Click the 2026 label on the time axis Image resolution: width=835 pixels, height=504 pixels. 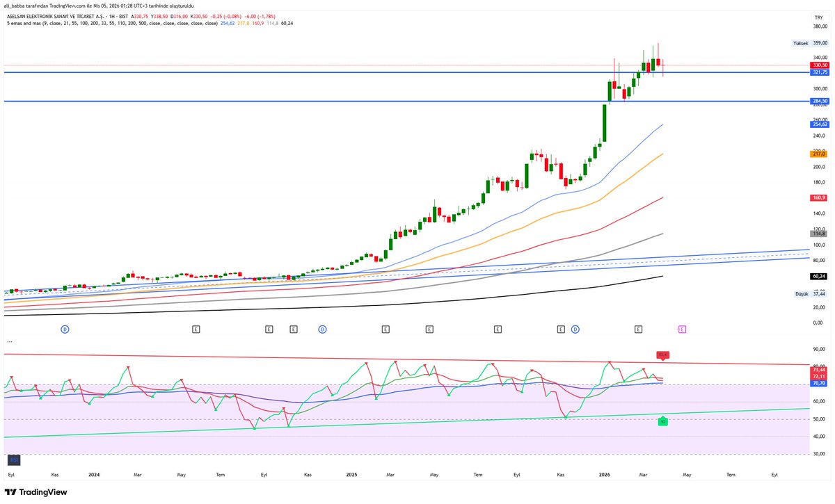click(x=605, y=475)
